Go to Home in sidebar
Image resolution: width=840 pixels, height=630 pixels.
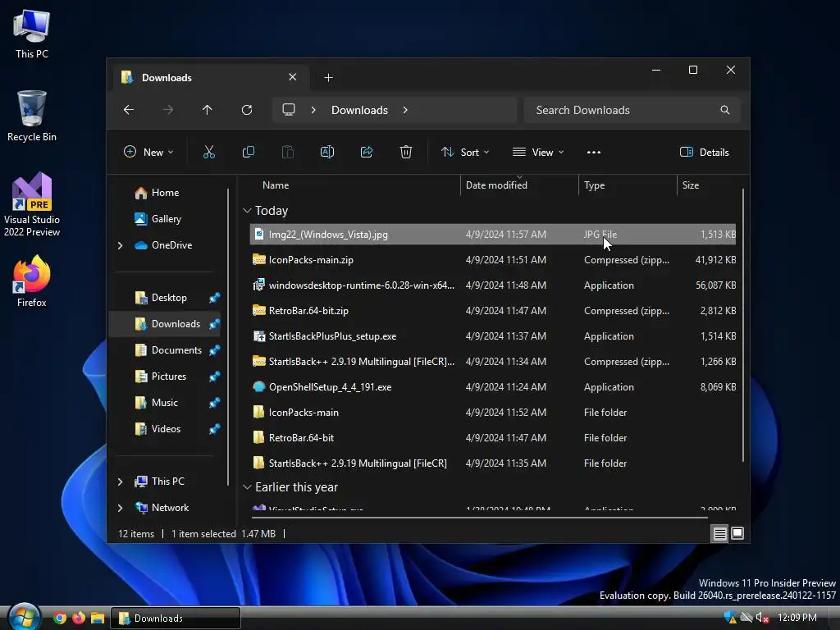point(165,193)
